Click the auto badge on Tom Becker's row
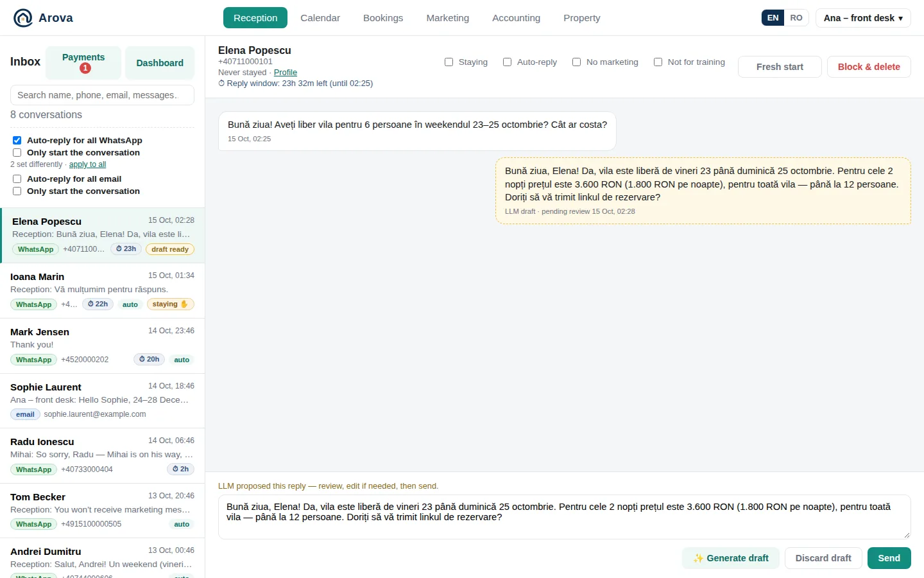The image size is (924, 578). (182, 524)
